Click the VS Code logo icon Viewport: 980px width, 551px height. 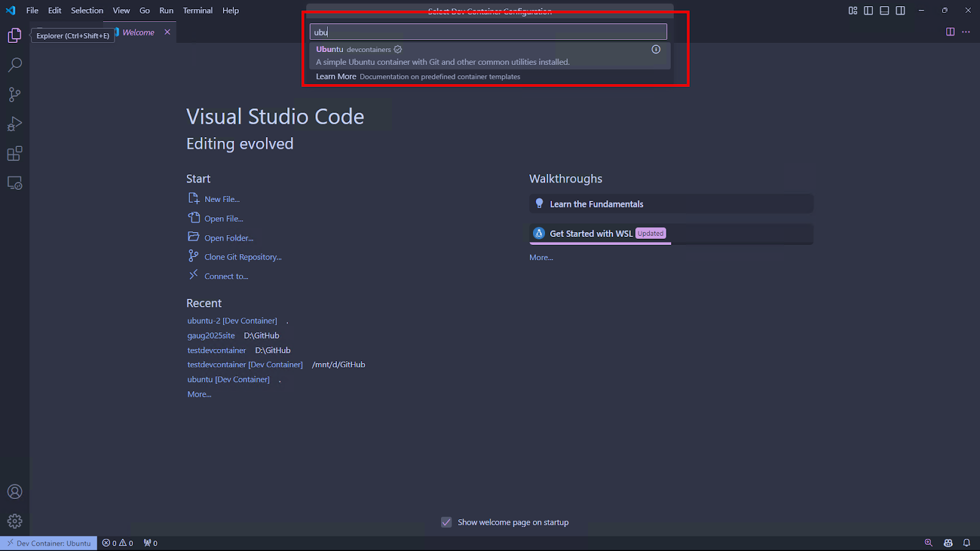click(x=10, y=10)
